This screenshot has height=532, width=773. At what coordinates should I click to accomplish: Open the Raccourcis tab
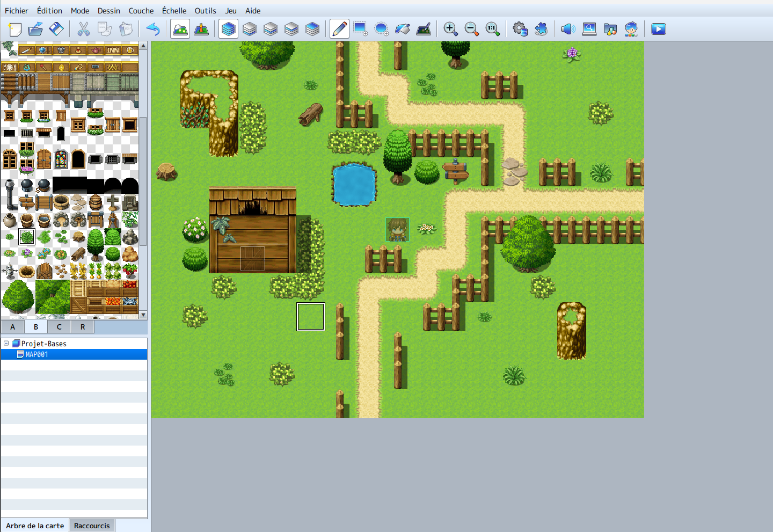(92, 526)
